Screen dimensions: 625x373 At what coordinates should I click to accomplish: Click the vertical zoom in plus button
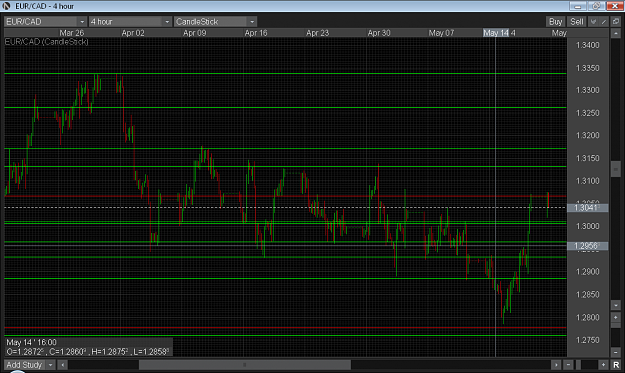click(615, 318)
